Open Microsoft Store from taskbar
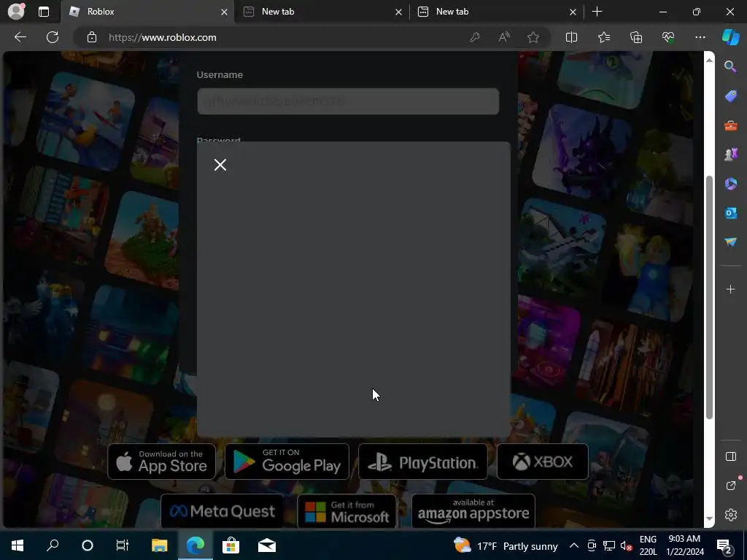The width and height of the screenshot is (747, 560). 231,545
